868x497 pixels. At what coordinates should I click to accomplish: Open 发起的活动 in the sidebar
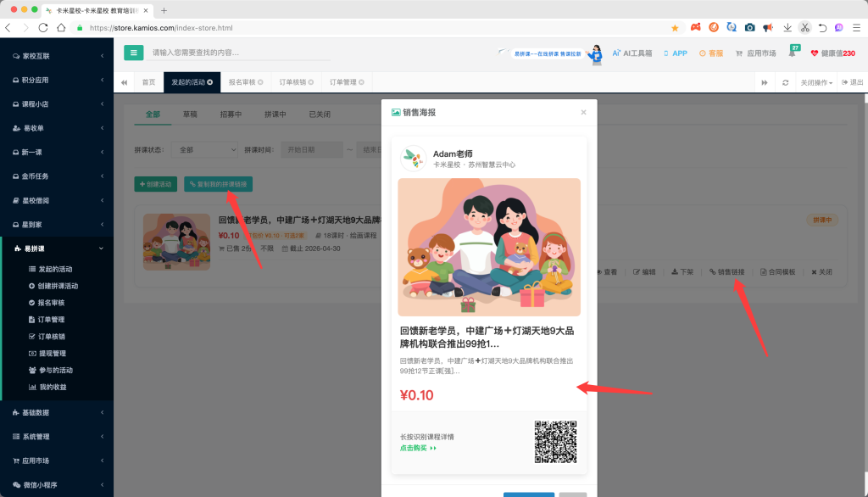click(50, 269)
